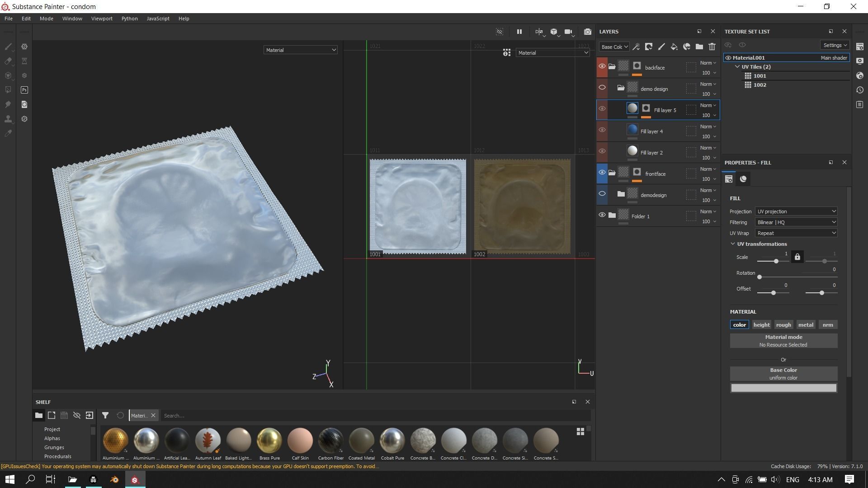Viewport: 868px width, 488px height.
Task: Add a fill layer with the bucket icon
Action: tap(674, 47)
